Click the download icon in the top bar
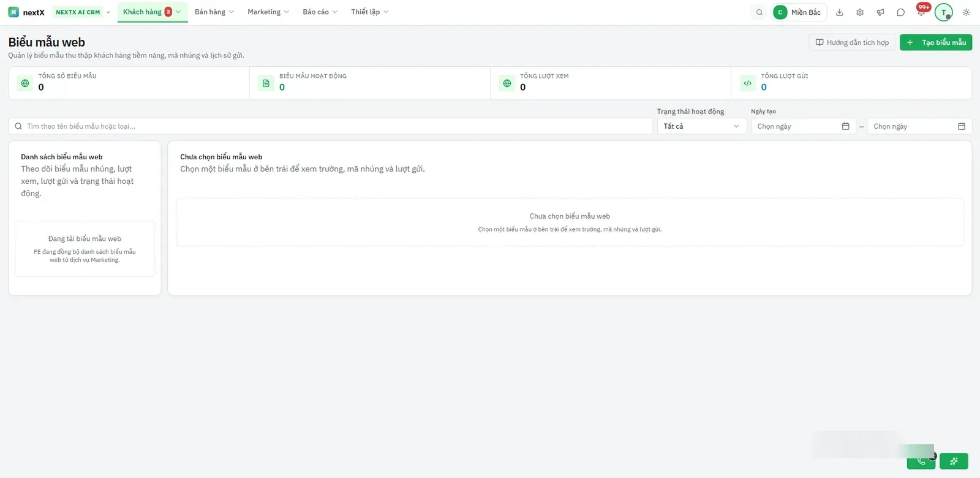This screenshot has width=980, height=478. (x=840, y=12)
